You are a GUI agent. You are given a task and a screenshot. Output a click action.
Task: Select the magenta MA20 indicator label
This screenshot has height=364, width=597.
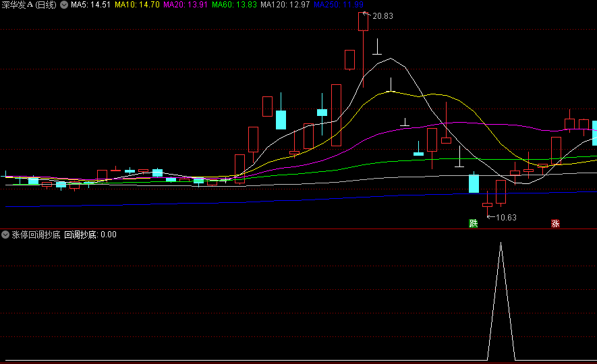pyautogui.click(x=186, y=5)
